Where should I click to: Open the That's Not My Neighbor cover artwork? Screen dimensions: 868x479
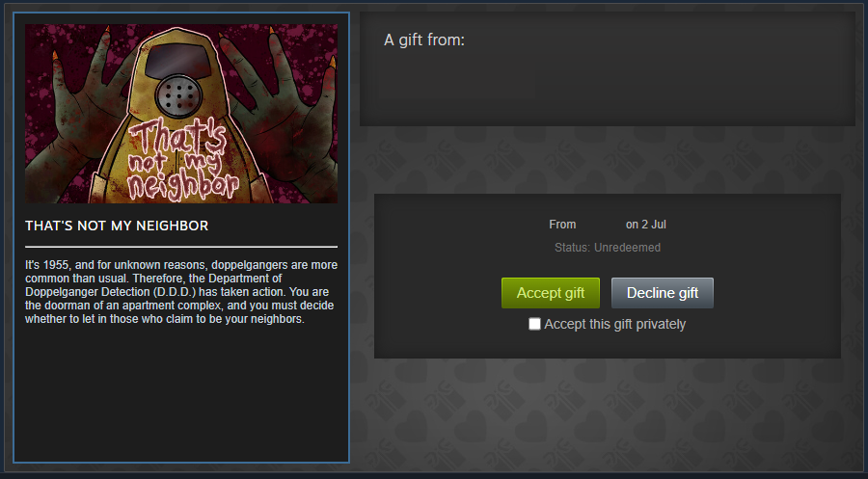181,114
